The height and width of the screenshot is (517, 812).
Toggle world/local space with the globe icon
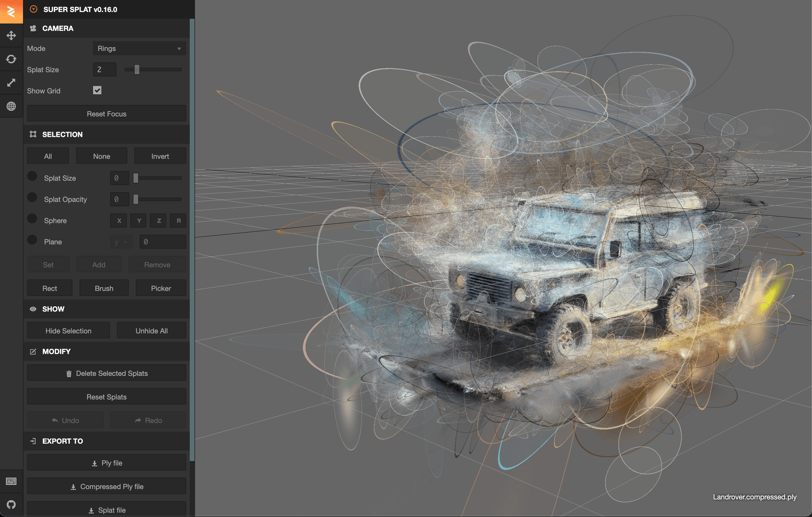[x=11, y=106]
